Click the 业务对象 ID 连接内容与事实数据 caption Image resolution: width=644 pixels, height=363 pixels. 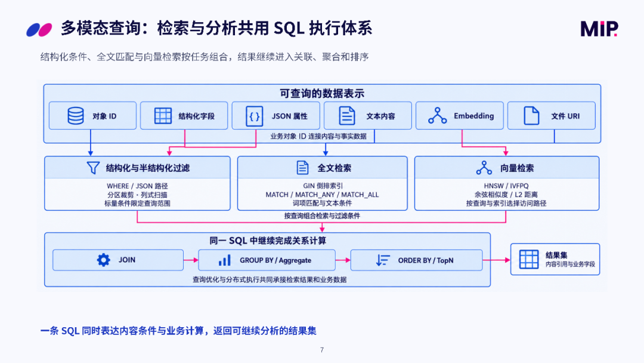click(x=318, y=136)
